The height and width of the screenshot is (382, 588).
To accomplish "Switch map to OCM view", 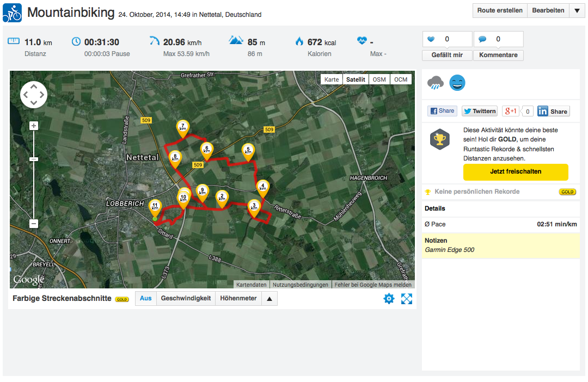I will [401, 79].
